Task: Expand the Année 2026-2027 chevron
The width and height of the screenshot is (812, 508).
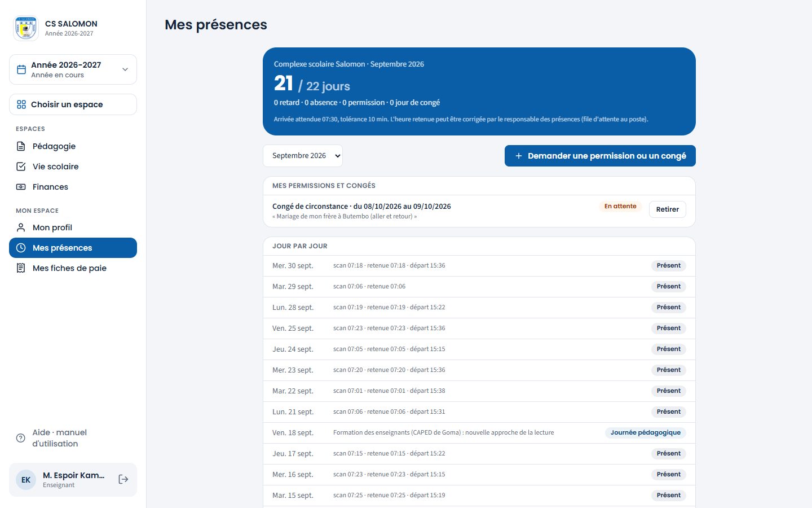Action: pyautogui.click(x=125, y=69)
